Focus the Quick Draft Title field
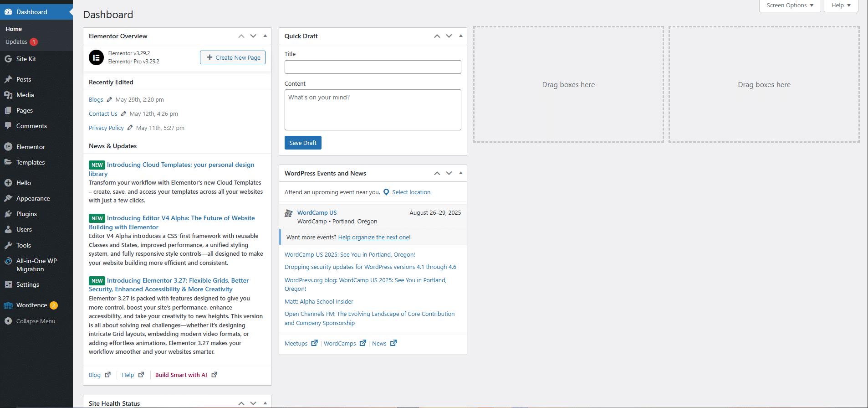This screenshot has width=868, height=408. click(373, 67)
